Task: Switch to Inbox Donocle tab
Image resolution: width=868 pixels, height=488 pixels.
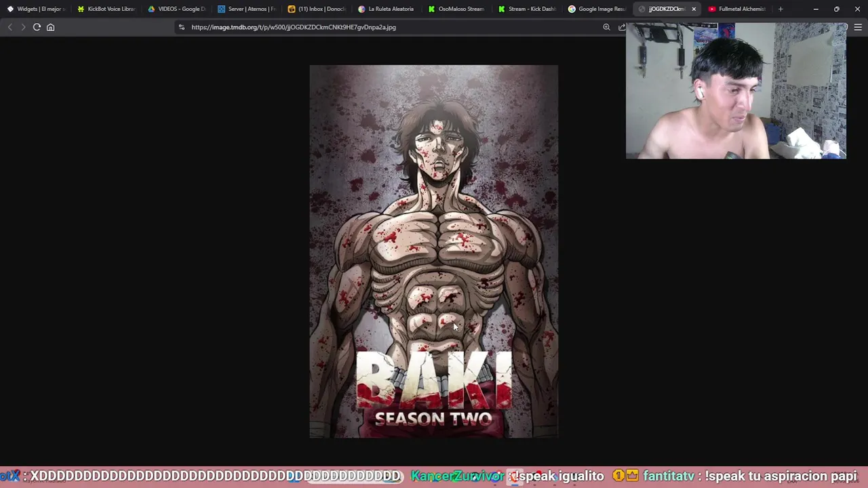Action: (317, 9)
